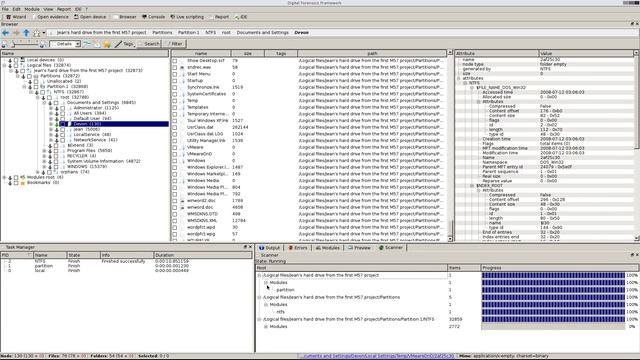The image size is (640, 360).
Task: Click the Tags pencil icon
Action: coord(118,44)
